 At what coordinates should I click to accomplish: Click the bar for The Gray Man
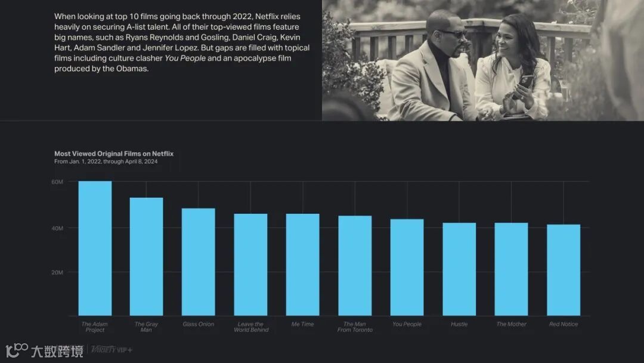tap(146, 257)
